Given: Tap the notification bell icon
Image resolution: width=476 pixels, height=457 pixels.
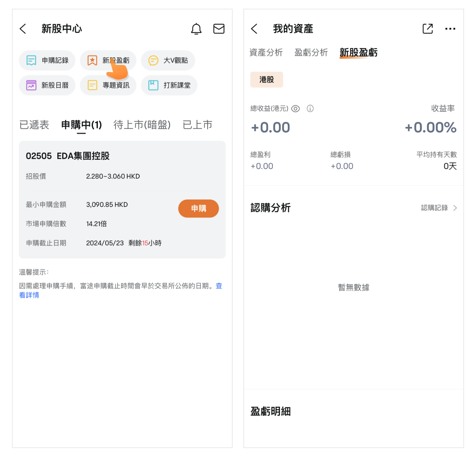Looking at the screenshot, I should pyautogui.click(x=196, y=29).
